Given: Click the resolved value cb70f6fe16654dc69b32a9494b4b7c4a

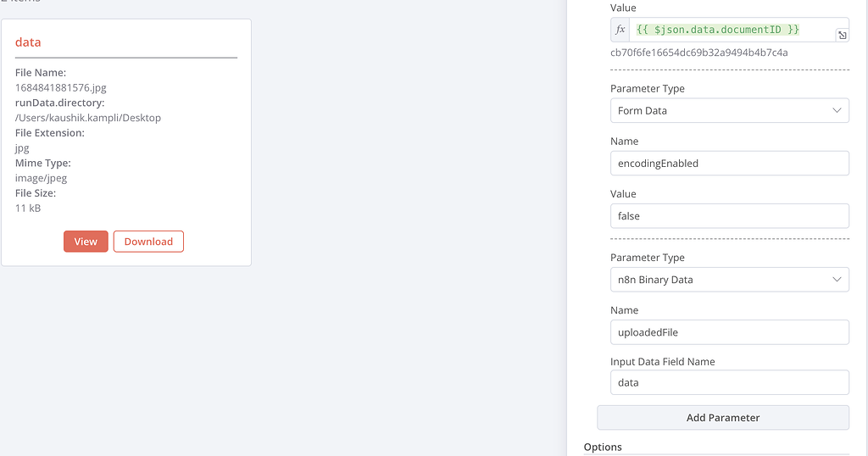Looking at the screenshot, I should [698, 53].
